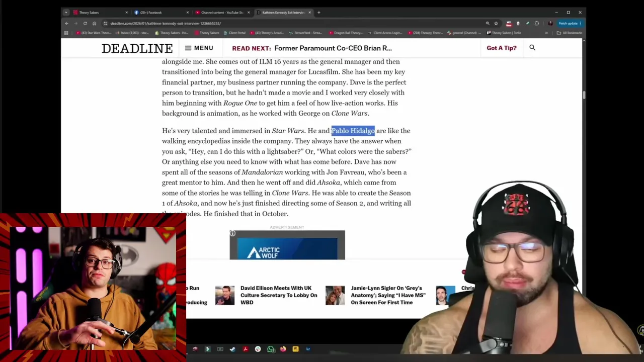The image size is (644, 362).
Task: Open Rockstar Games Launcher from the taskbar
Action: click(x=295, y=349)
